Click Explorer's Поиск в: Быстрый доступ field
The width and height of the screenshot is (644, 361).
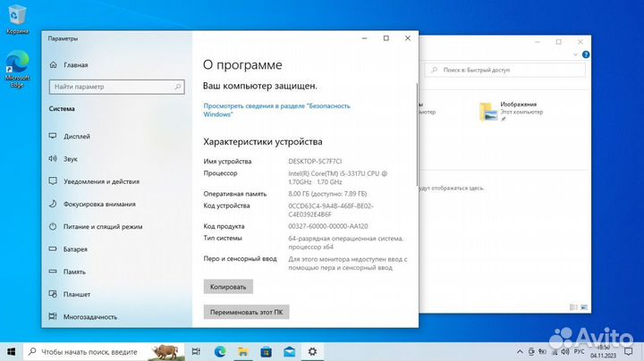505,71
